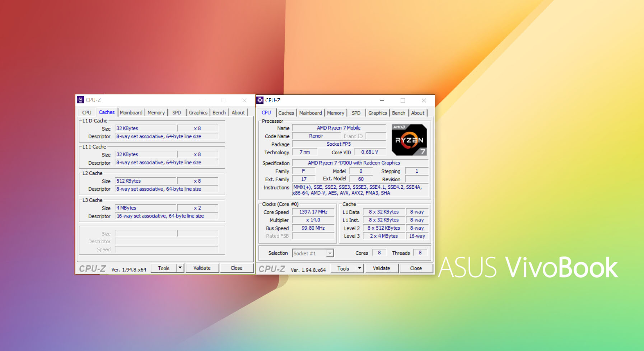
Task: Click Validate in the Processor window
Action: (382, 268)
